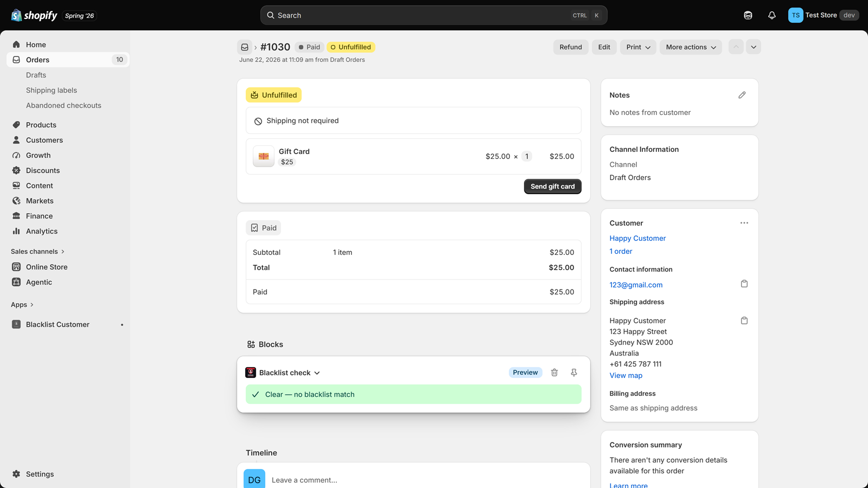Click Send gift card button

552,187
